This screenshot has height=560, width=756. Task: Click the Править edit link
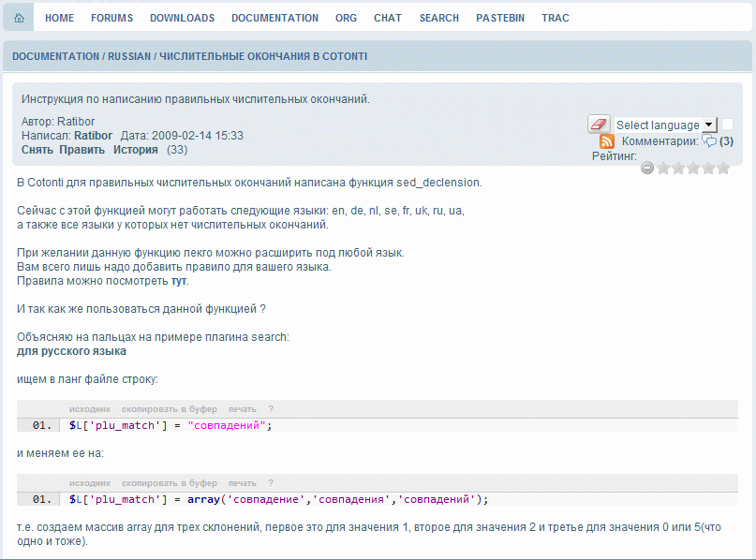pos(82,150)
